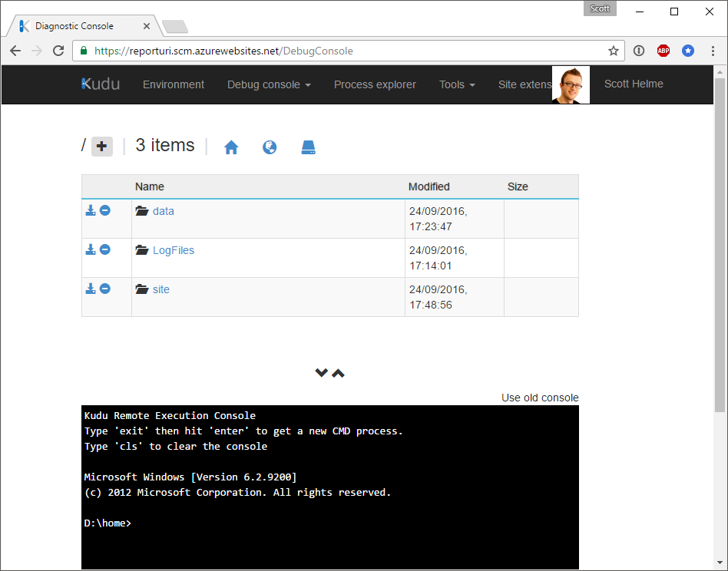This screenshot has height=571, width=728.
Task: Download the data folder as zip
Action: (x=90, y=210)
